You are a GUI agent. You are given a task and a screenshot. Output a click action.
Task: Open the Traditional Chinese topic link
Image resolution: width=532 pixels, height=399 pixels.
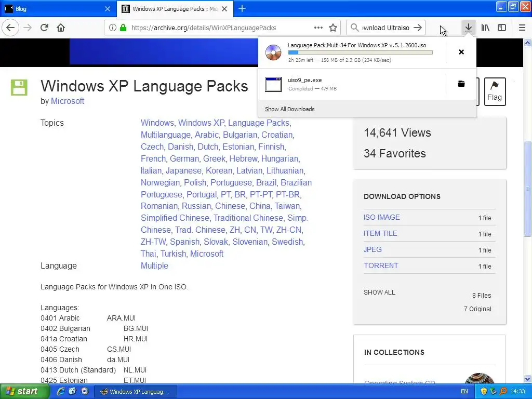click(248, 218)
